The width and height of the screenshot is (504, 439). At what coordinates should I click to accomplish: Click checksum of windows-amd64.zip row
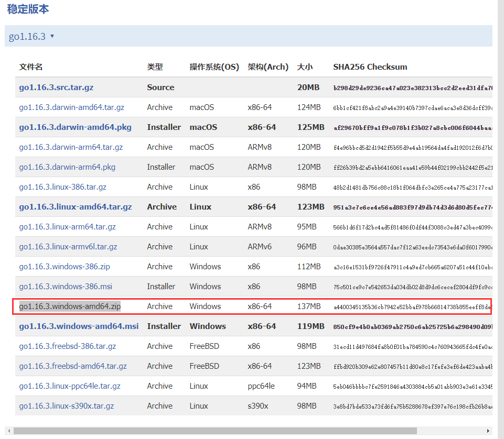[412, 307]
